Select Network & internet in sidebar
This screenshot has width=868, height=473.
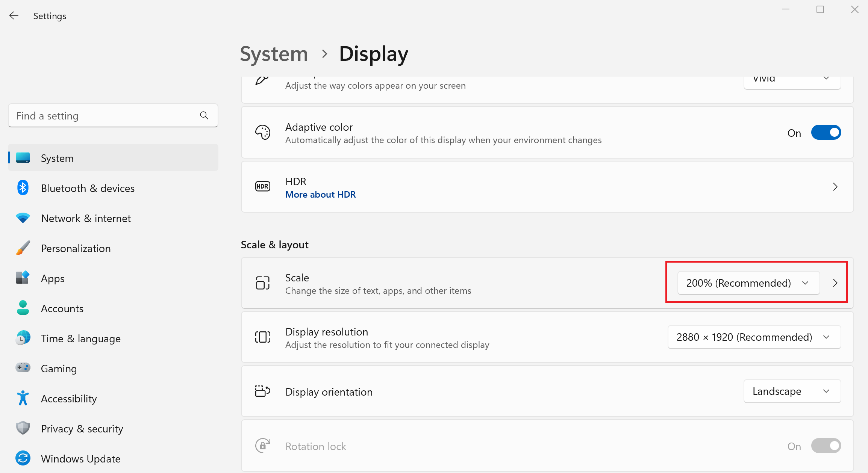click(x=86, y=218)
